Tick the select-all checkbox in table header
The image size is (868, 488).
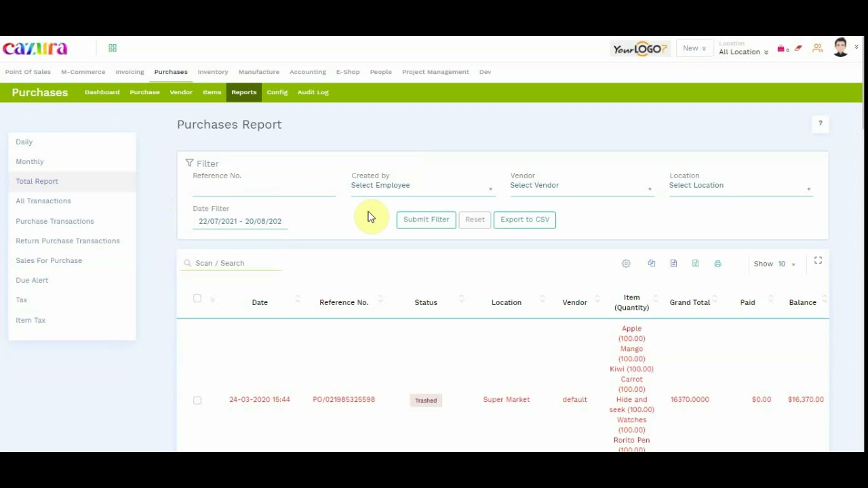click(197, 298)
